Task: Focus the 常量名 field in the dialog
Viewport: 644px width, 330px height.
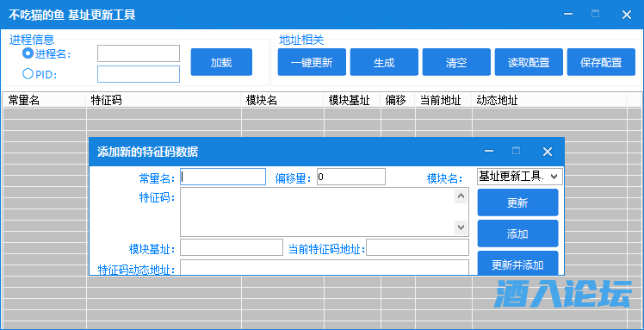Action: (x=223, y=177)
